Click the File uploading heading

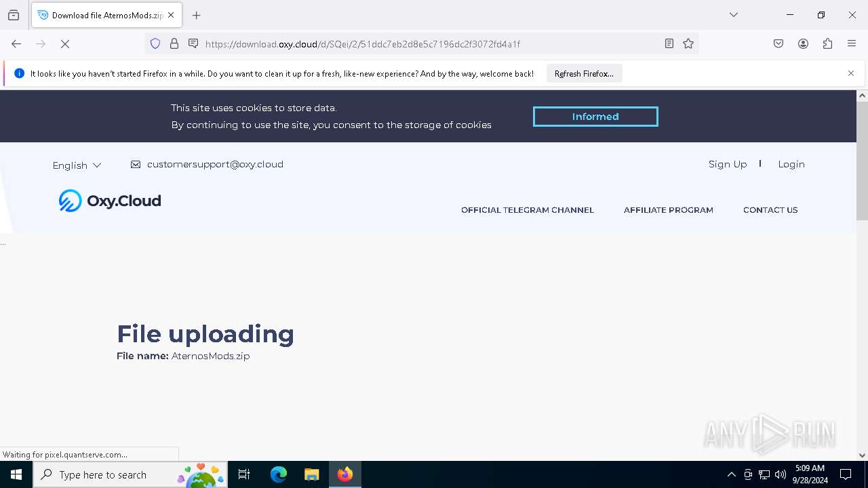click(205, 334)
